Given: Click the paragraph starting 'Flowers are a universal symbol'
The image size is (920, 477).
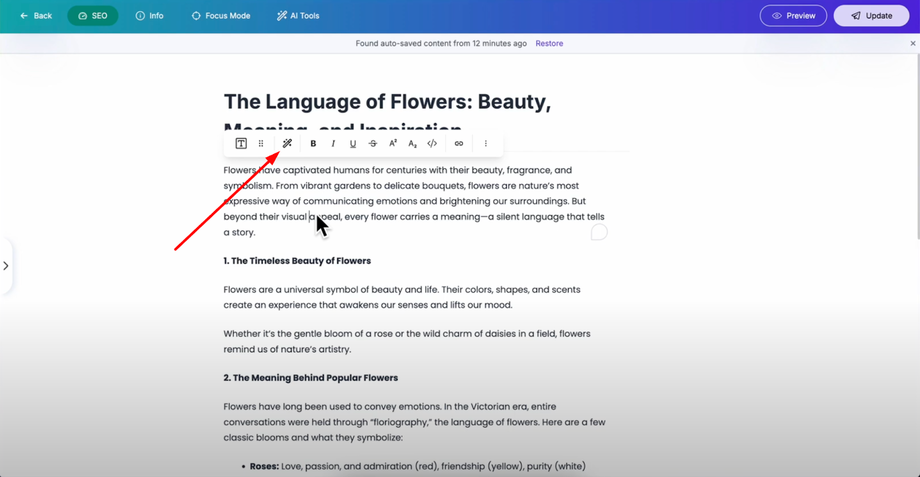Looking at the screenshot, I should (402, 297).
